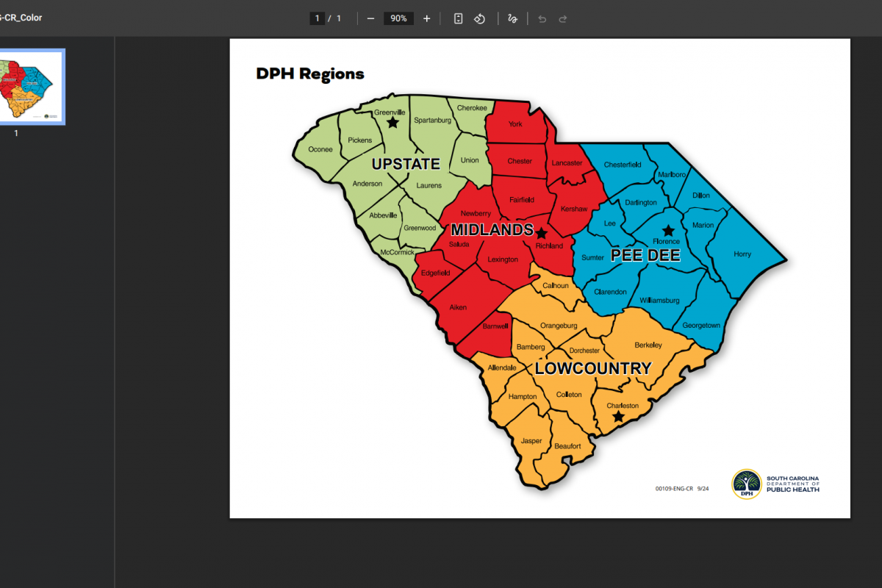Zoom in with the plus button

click(x=427, y=18)
